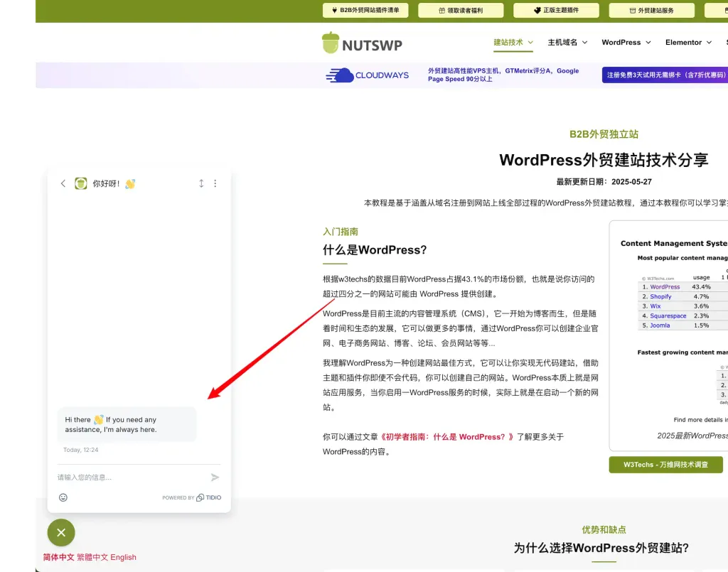Click Cloudways banner description text
728x572 pixels.
point(503,75)
